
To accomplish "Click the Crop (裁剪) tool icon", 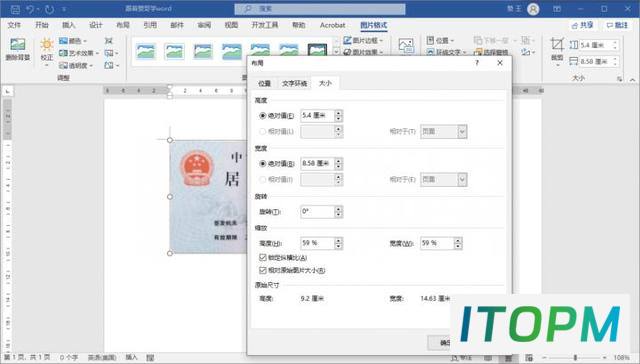I will coord(557,44).
